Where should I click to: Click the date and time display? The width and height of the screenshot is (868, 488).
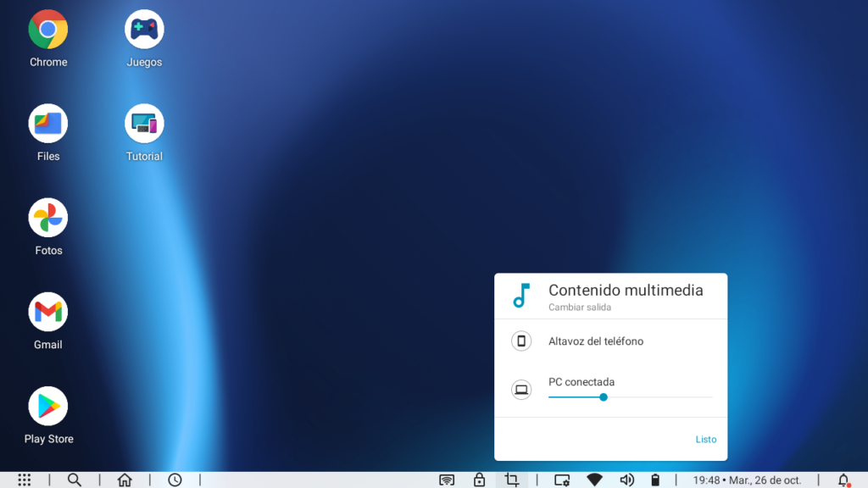pos(747,480)
